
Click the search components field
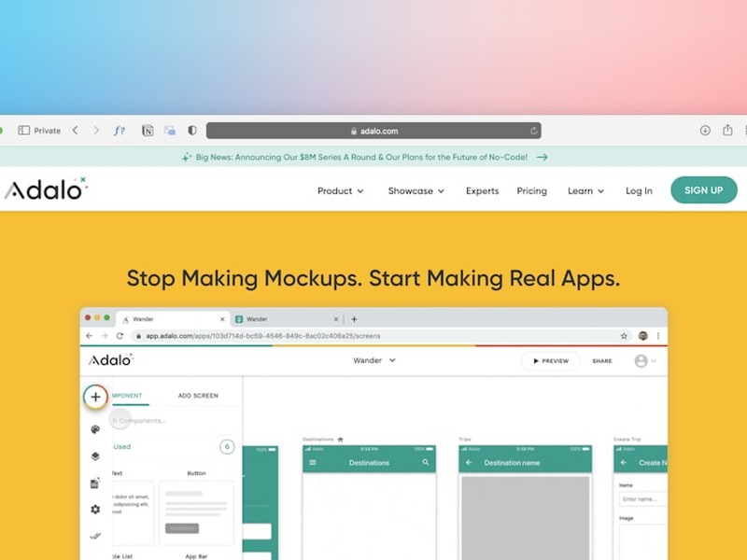point(176,421)
